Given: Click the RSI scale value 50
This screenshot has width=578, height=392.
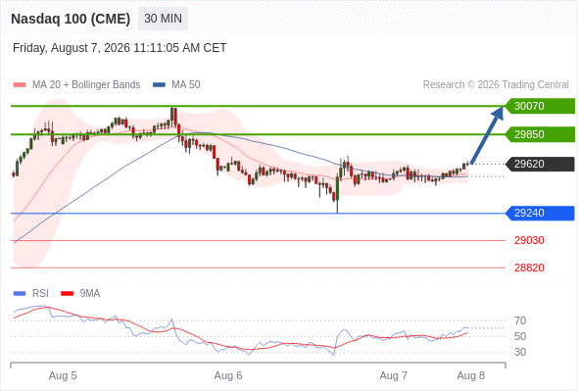Looking at the screenshot, I should 520,336.
